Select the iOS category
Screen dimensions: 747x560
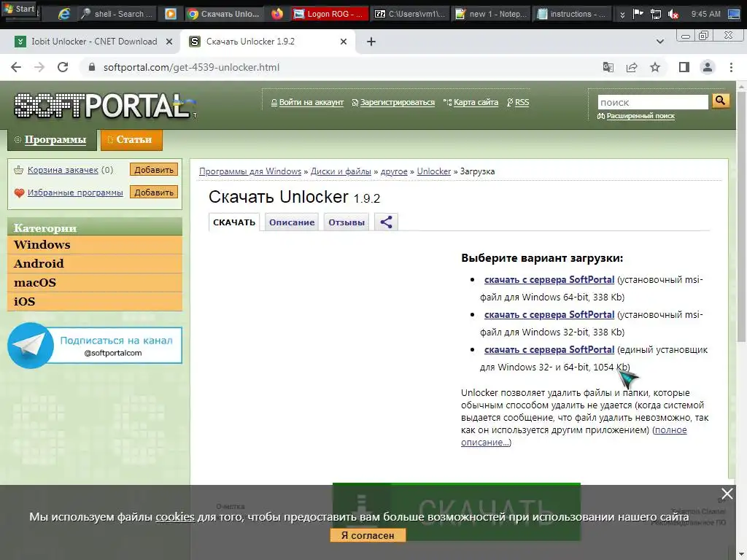tap(95, 302)
